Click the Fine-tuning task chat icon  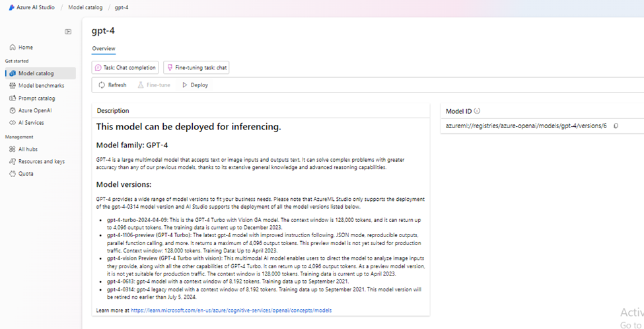170,68
